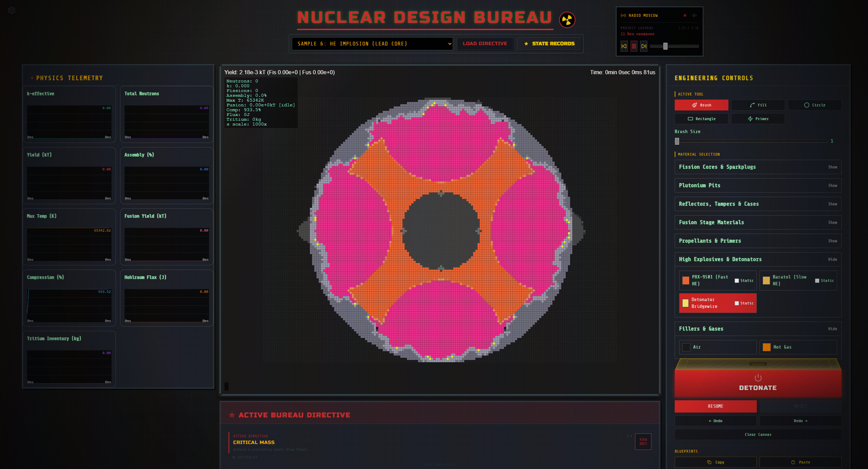Open the settings gear in the corner

[x=11, y=10]
